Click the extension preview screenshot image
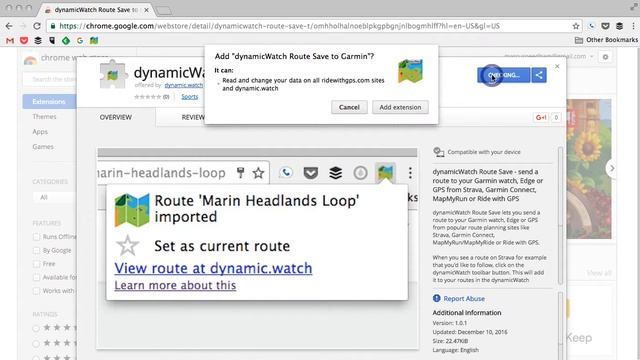Image resolution: width=640 pixels, height=360 pixels. pyautogui.click(x=258, y=248)
